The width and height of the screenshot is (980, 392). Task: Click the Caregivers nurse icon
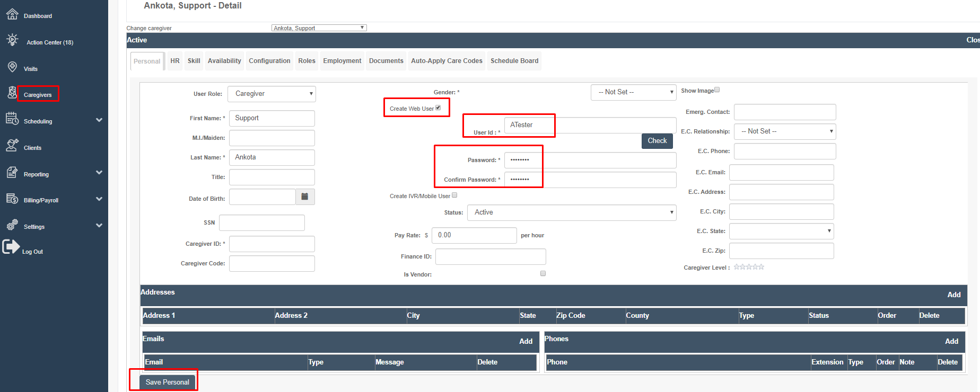click(12, 93)
